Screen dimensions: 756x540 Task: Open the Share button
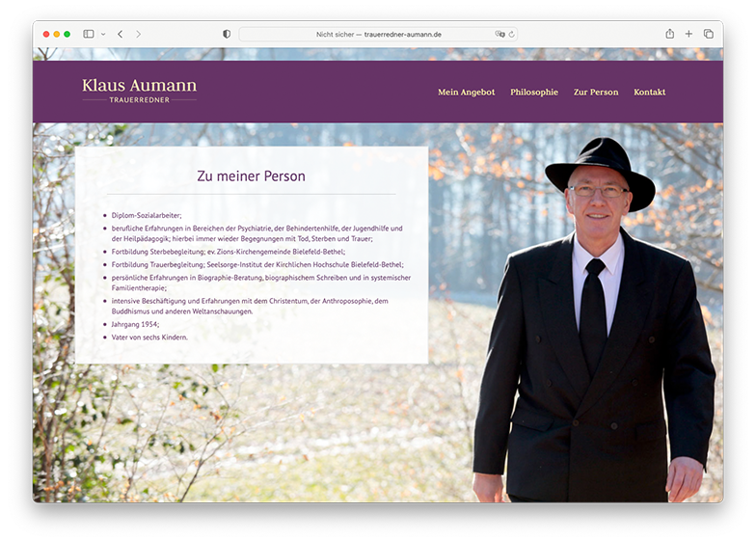pyautogui.click(x=669, y=34)
